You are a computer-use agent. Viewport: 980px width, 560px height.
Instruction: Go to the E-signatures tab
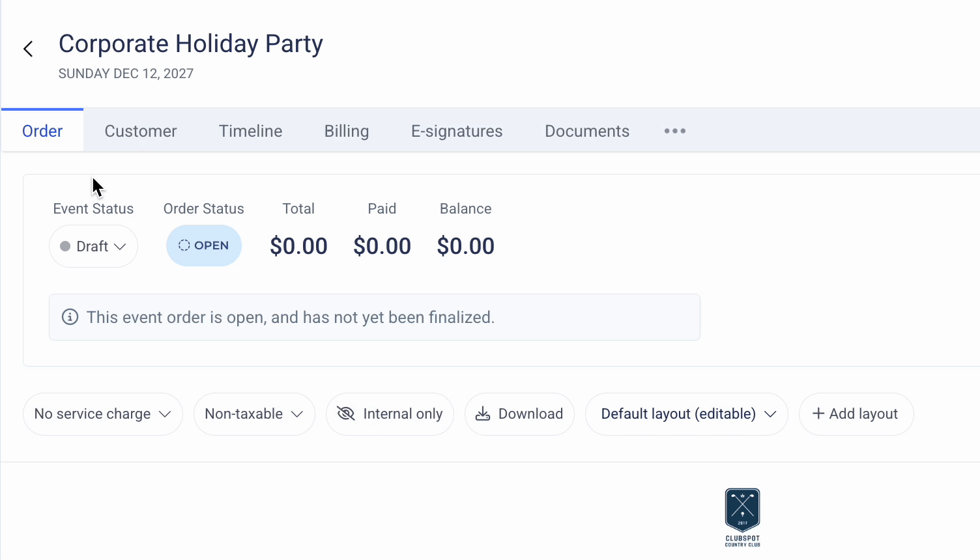click(457, 131)
